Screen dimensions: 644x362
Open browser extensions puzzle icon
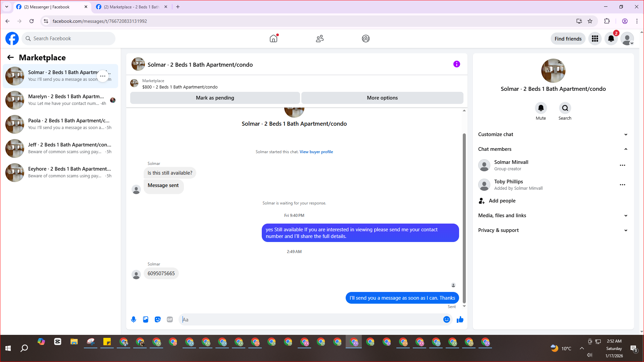coord(607,21)
